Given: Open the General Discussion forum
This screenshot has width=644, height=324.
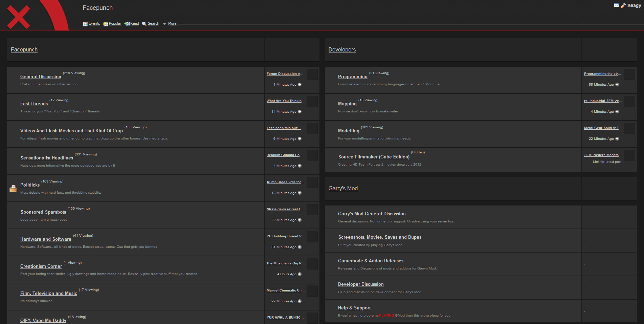Looking at the screenshot, I should pyautogui.click(x=41, y=77).
